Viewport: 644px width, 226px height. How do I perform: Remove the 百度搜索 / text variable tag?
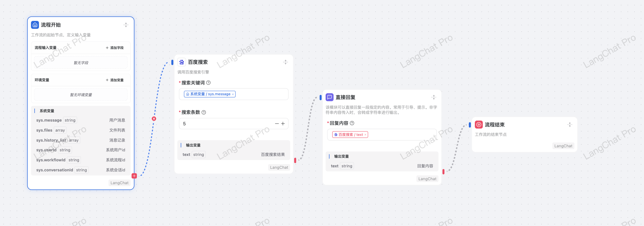pyautogui.click(x=366, y=135)
